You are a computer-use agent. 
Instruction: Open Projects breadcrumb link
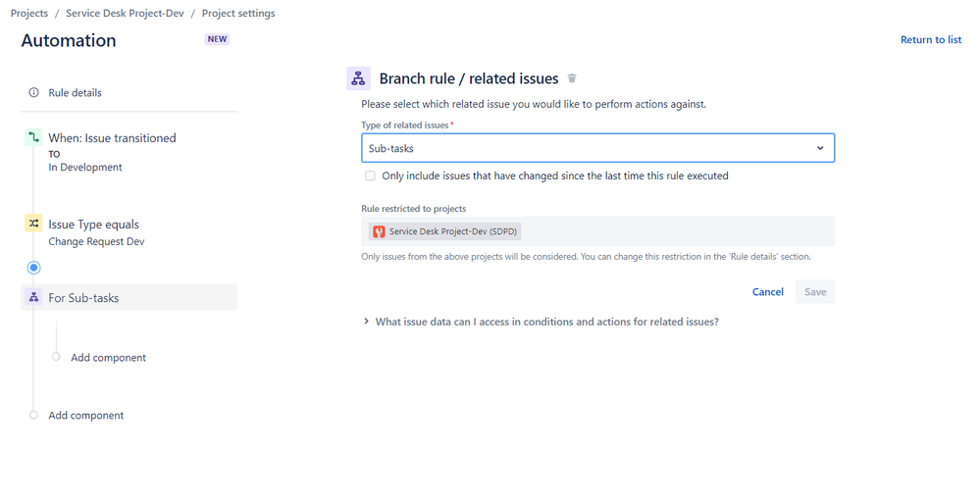tap(29, 13)
